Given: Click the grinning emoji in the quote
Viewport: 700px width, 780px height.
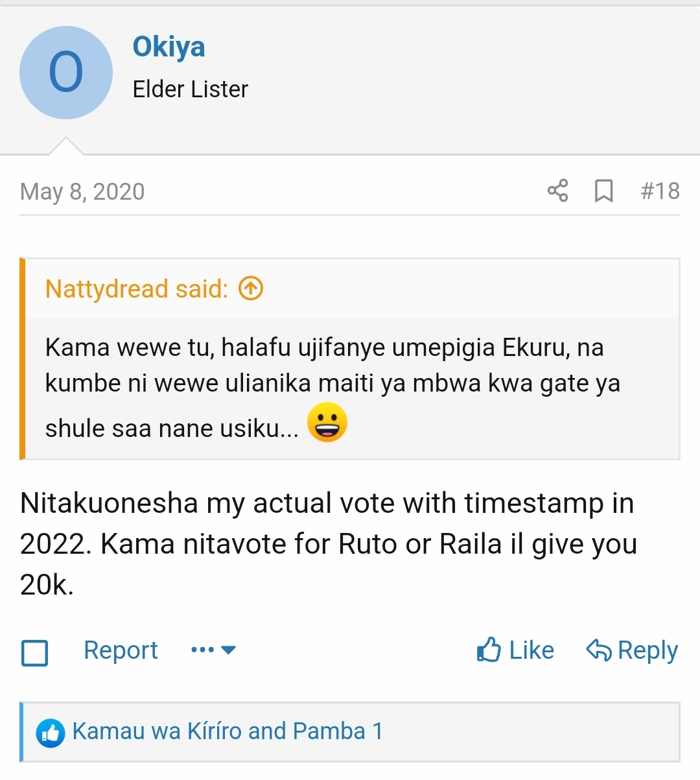Looking at the screenshot, I should [x=327, y=423].
